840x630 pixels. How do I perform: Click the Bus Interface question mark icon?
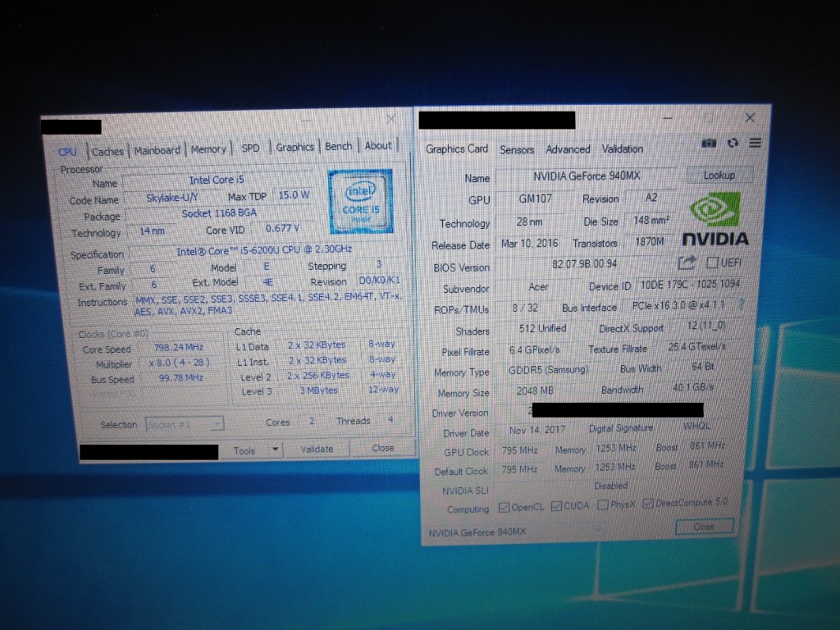coord(741,305)
